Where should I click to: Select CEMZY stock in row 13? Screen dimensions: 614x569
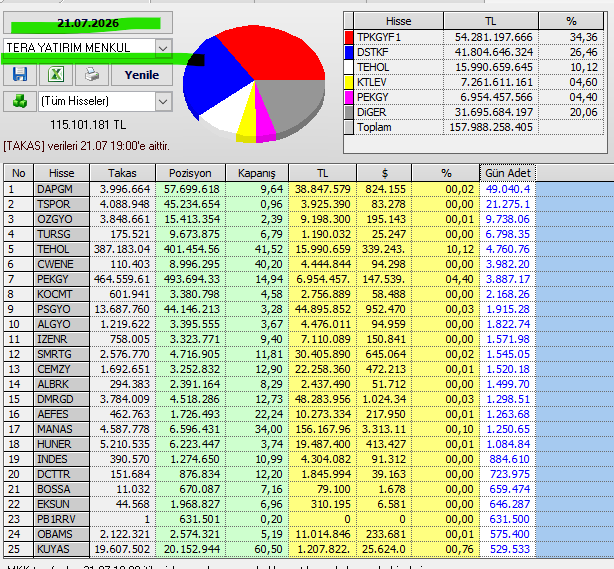point(61,370)
